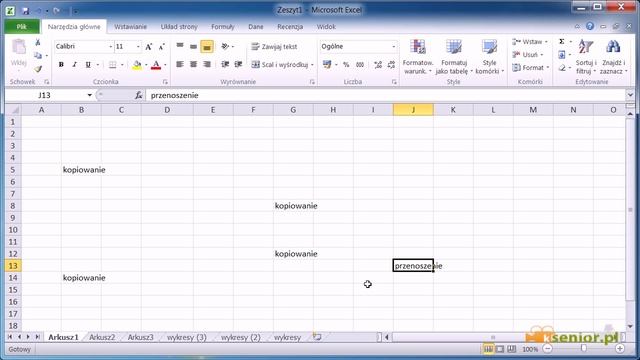This screenshot has width=640, height=360.
Task: Switch to Recenzja tab
Action: click(290, 27)
